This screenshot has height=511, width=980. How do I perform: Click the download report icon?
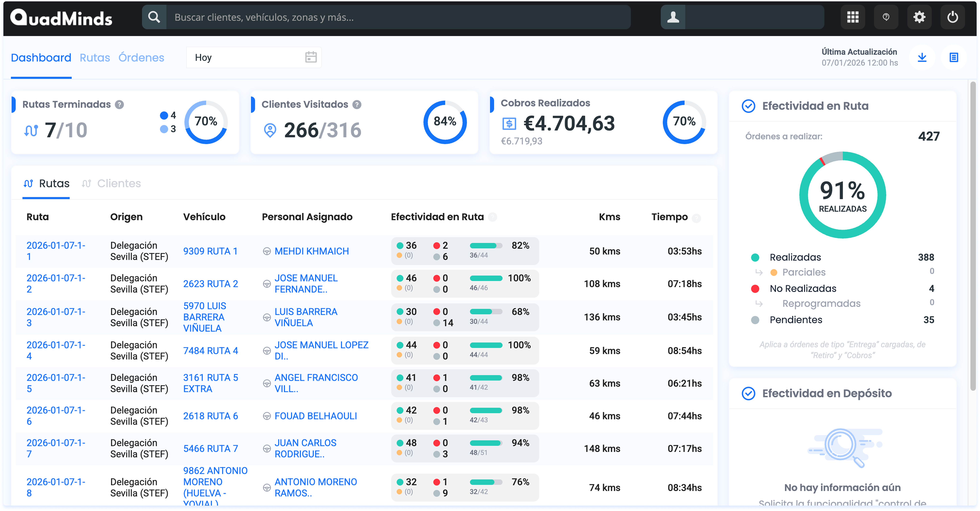pos(922,58)
